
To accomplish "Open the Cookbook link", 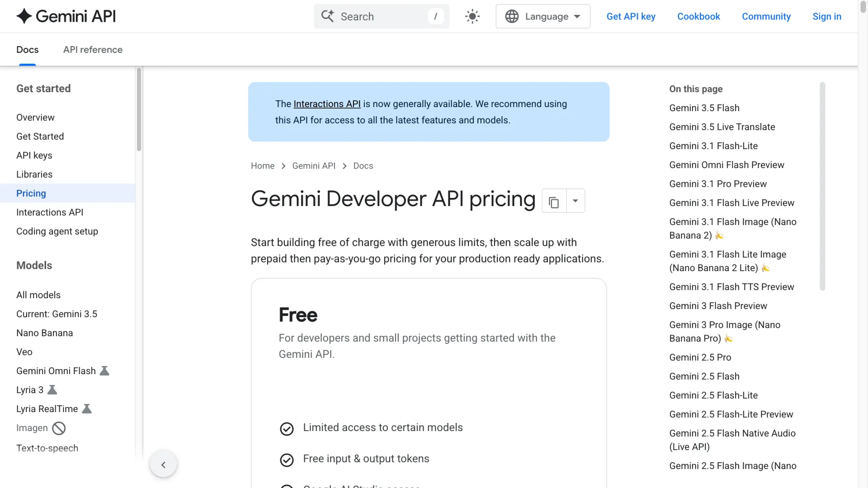I will (x=698, y=16).
